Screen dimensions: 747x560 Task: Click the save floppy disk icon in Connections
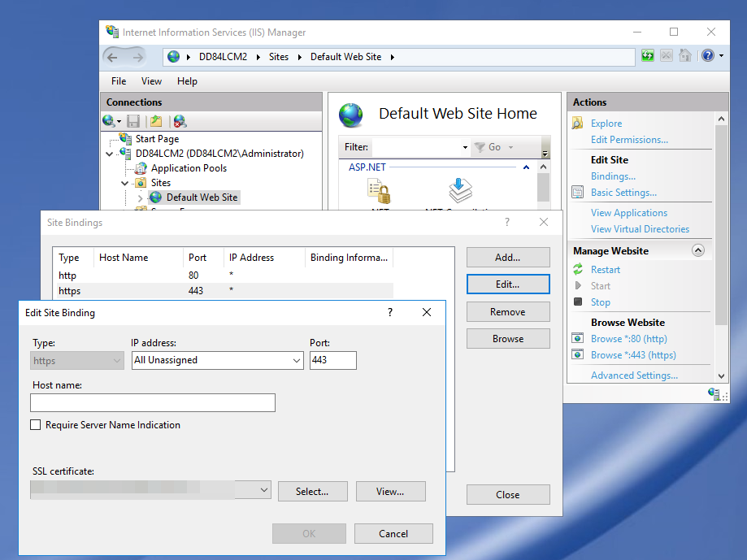pyautogui.click(x=133, y=121)
